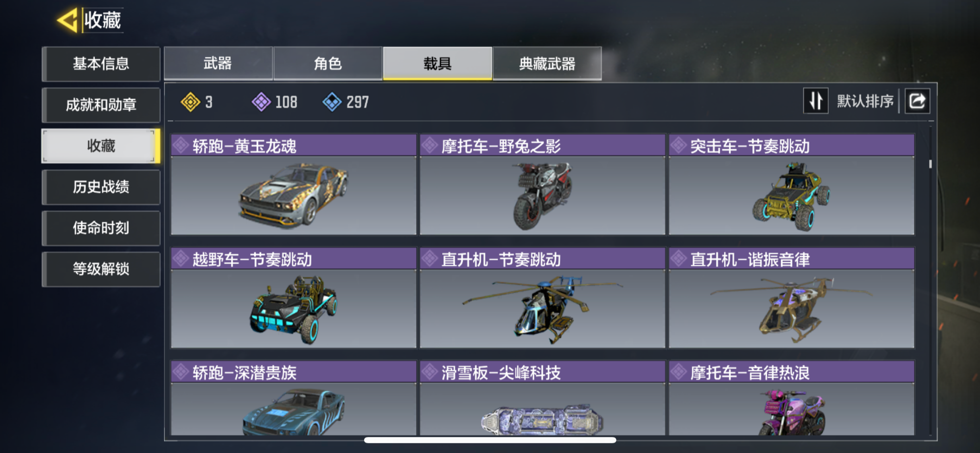Screen dimensions: 980x453
Task: Select the gold legendary rarity diamond icon
Action: tap(190, 102)
